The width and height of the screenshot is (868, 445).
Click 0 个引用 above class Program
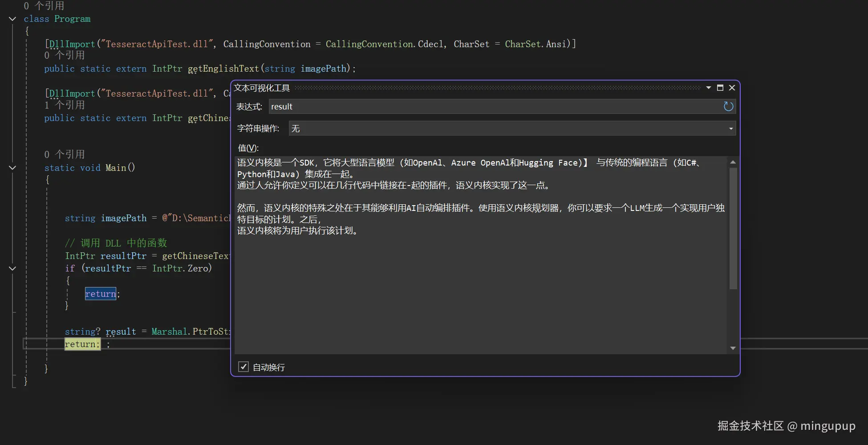[44, 6]
